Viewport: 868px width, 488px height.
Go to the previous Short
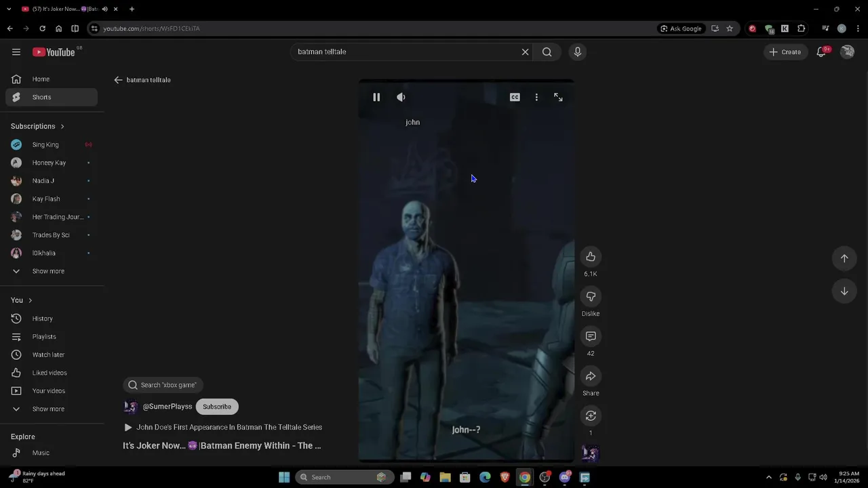(x=844, y=258)
